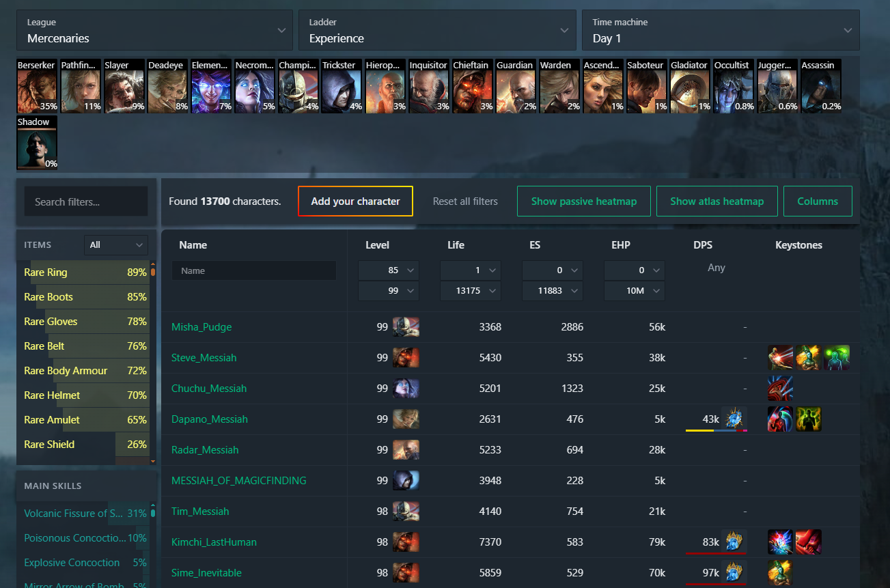Click the class icon in Radar_Messiah's row
This screenshot has height=588, width=890.
click(406, 450)
